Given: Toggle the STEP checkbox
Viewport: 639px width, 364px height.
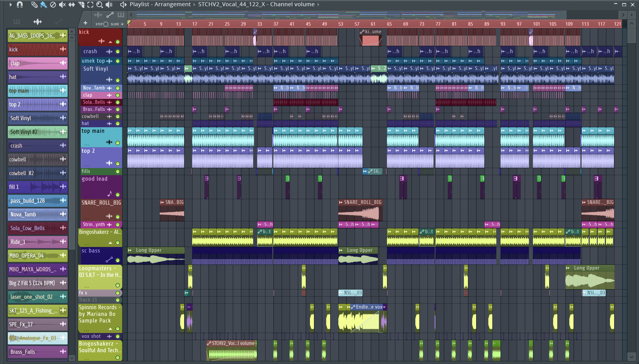Looking at the screenshot, I should (106, 24).
